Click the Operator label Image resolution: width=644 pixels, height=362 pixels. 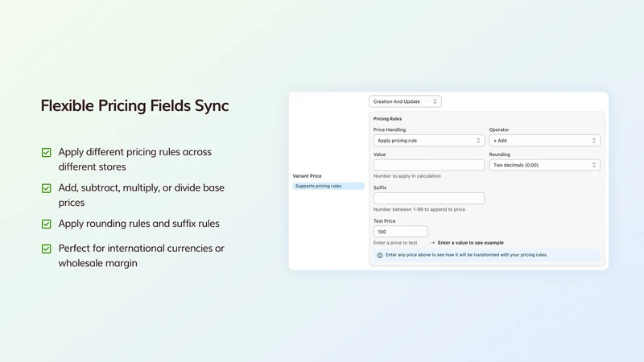coord(499,130)
